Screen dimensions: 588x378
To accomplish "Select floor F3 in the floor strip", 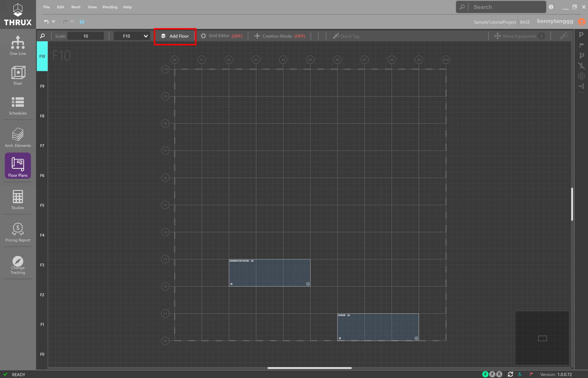I will (42, 265).
